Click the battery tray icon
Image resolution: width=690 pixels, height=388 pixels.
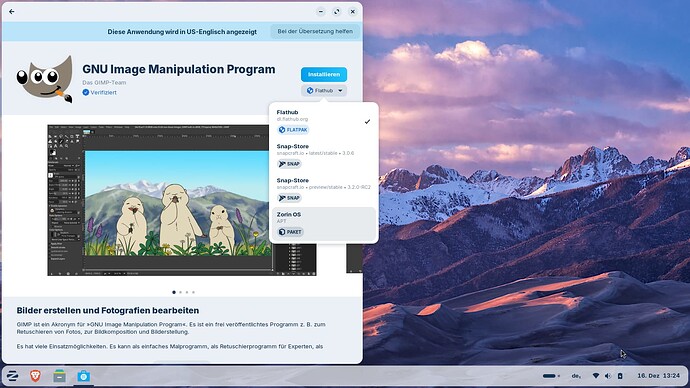point(620,376)
